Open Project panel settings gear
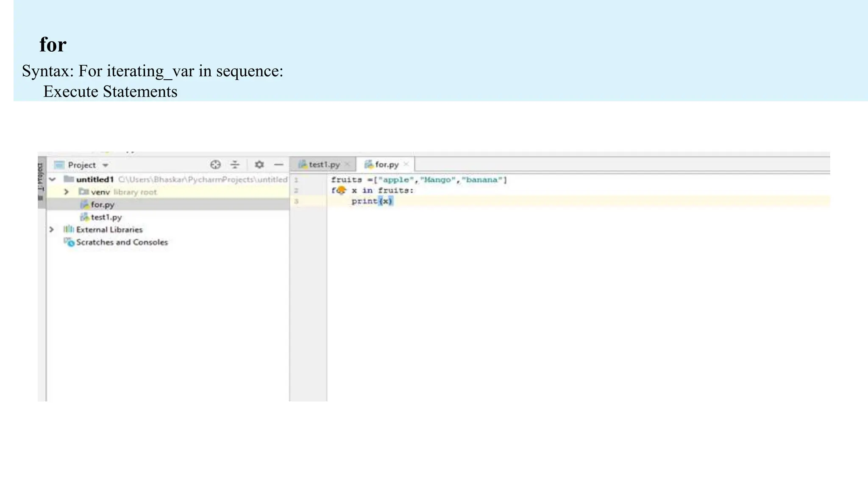Image resolution: width=868 pixels, height=488 pixels. click(259, 165)
